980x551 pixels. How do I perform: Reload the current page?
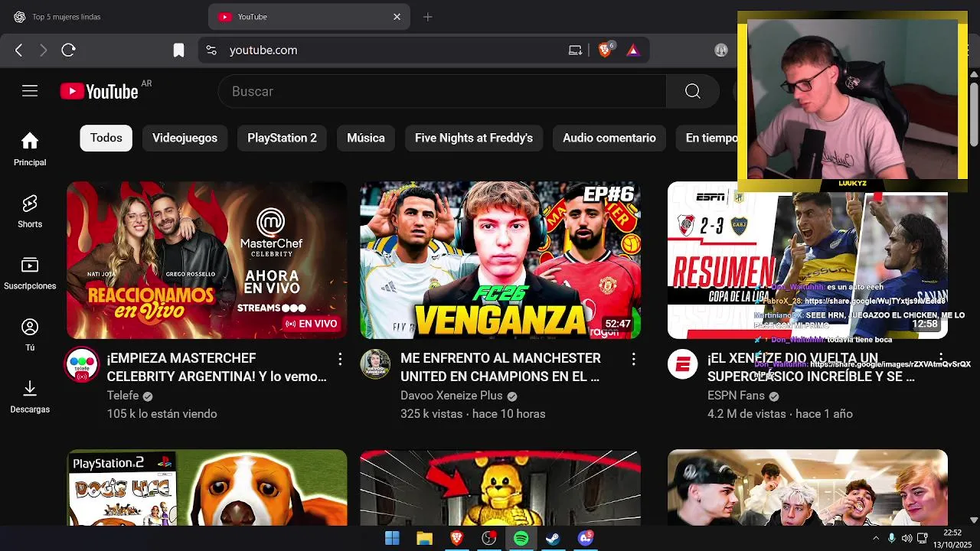pos(68,50)
